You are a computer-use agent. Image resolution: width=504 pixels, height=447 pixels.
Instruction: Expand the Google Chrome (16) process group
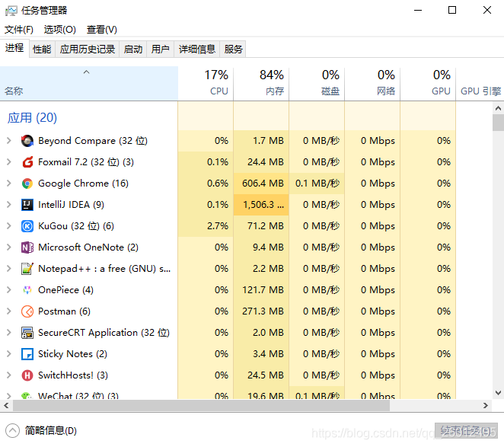(x=9, y=184)
